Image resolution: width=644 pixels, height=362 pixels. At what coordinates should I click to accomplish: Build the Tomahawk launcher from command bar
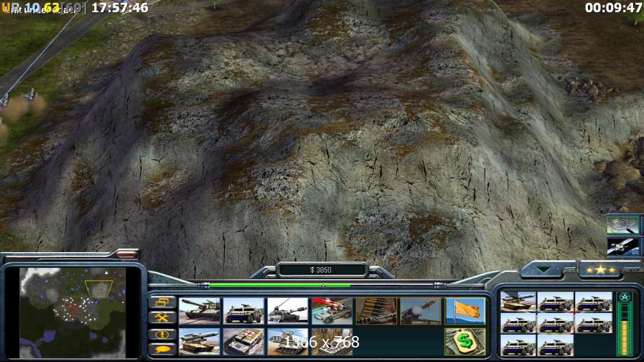pyautogui.click(x=199, y=341)
